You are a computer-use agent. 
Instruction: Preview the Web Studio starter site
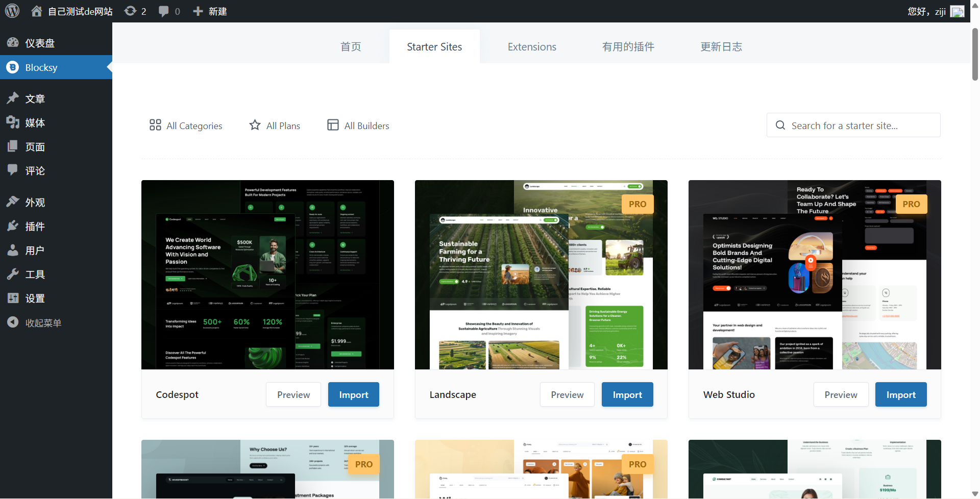(x=841, y=394)
